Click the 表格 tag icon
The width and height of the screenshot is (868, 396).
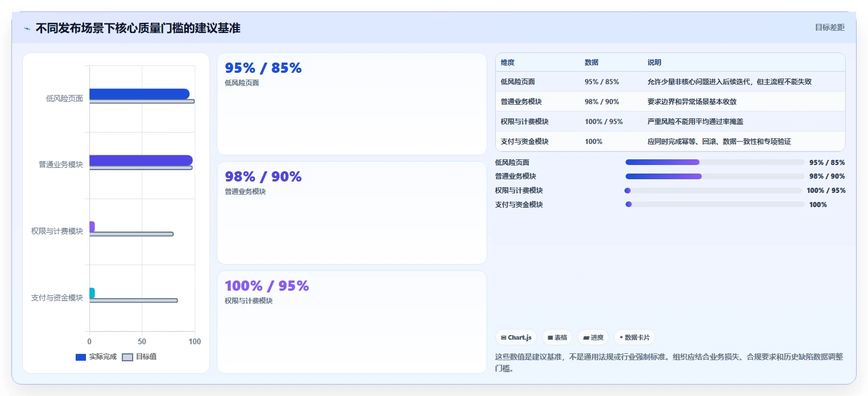(550, 337)
